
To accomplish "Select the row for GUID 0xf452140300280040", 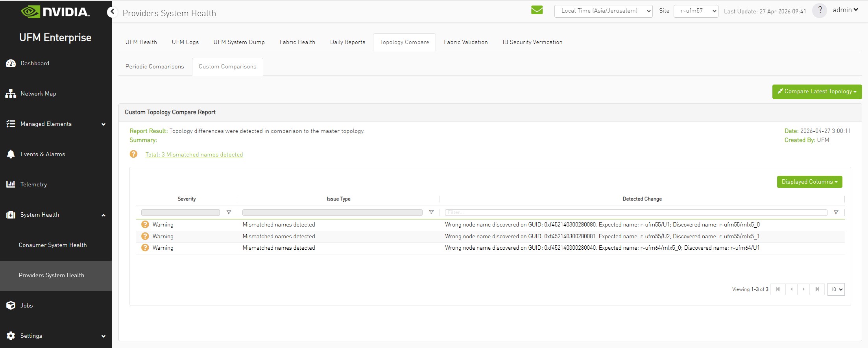I will click(x=490, y=248).
